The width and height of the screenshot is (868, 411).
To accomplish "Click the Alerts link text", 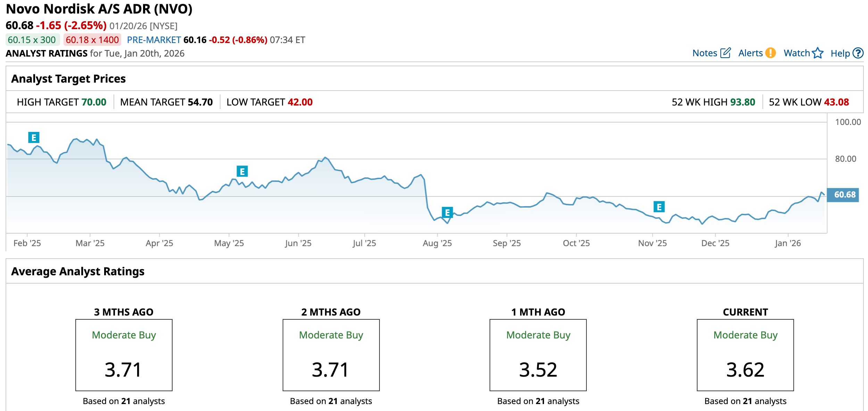I will click(x=750, y=53).
